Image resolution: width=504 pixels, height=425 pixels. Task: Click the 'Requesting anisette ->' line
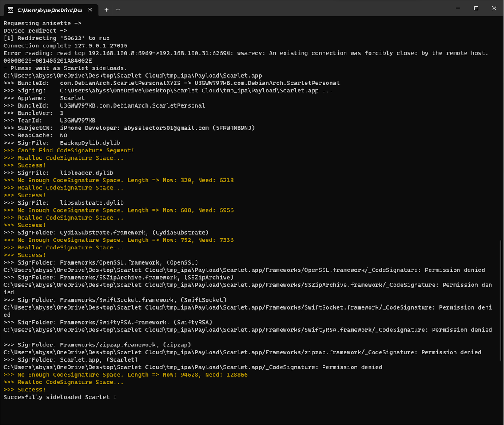pyautogui.click(x=42, y=23)
